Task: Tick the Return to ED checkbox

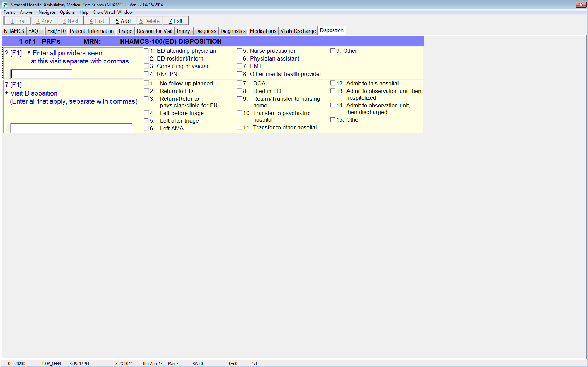Action: click(146, 91)
